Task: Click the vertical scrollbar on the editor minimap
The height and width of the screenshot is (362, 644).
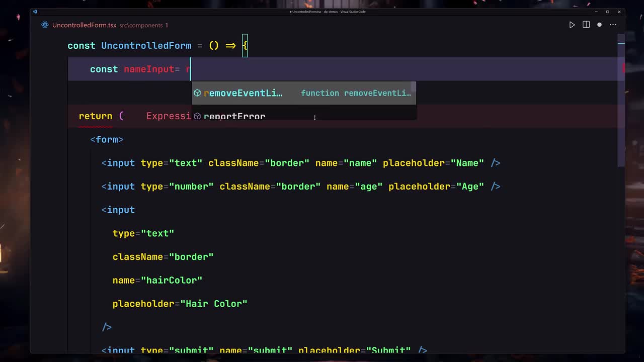Action: [621, 101]
